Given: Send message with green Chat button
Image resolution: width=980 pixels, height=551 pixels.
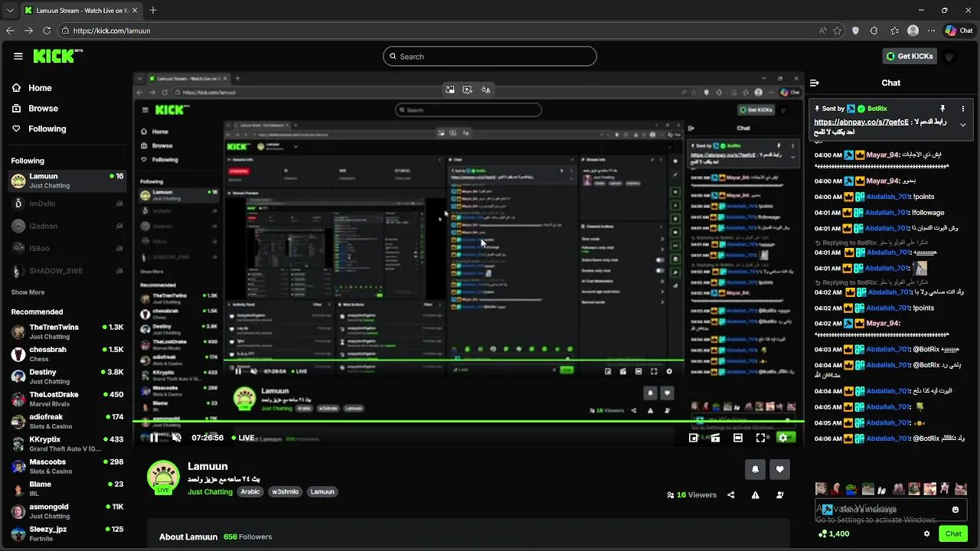Looking at the screenshot, I should pyautogui.click(x=953, y=534).
